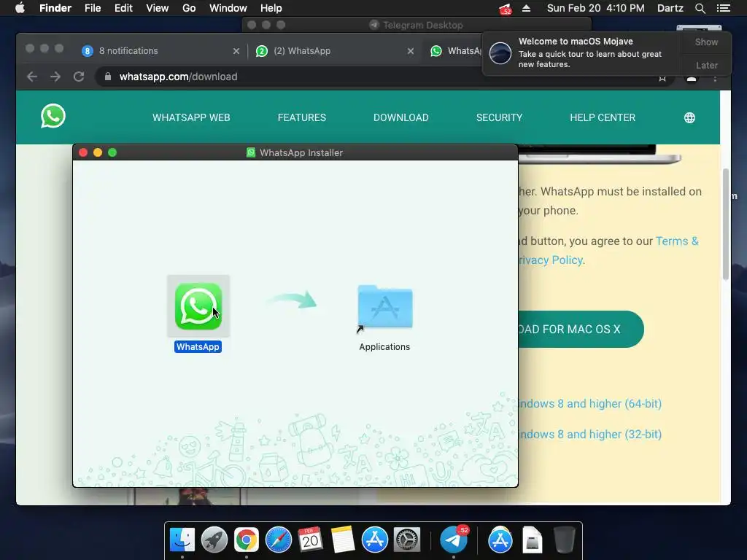This screenshot has height=560, width=747.
Task: Select the WhatsApp app icon in installer
Action: (x=198, y=306)
